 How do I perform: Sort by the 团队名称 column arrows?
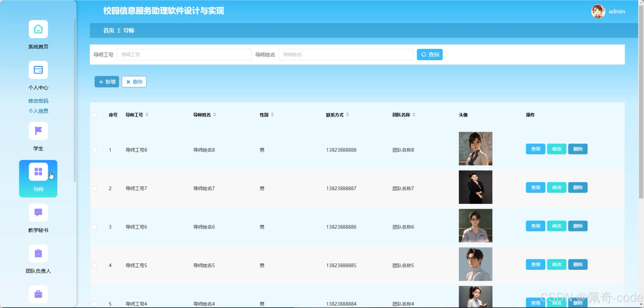(414, 115)
